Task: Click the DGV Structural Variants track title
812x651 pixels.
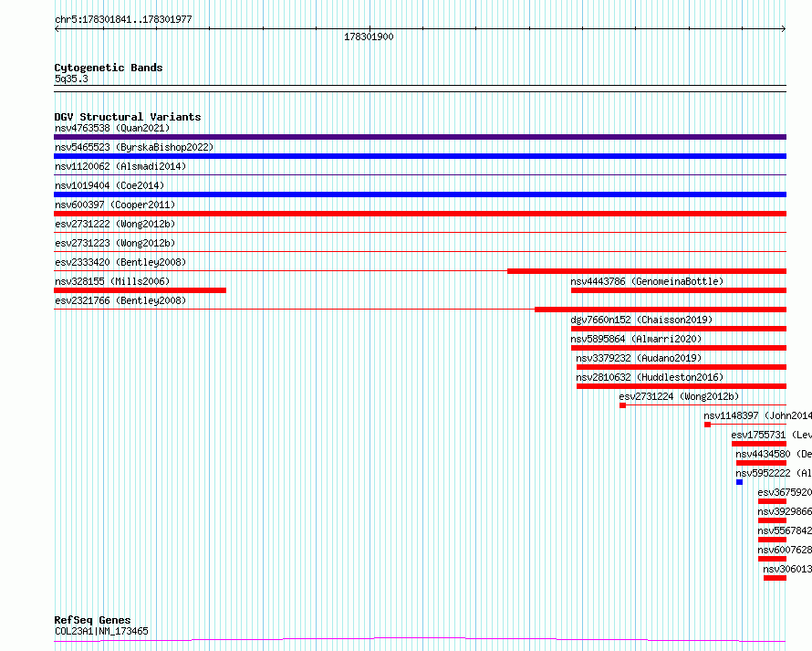Action: click(x=128, y=117)
